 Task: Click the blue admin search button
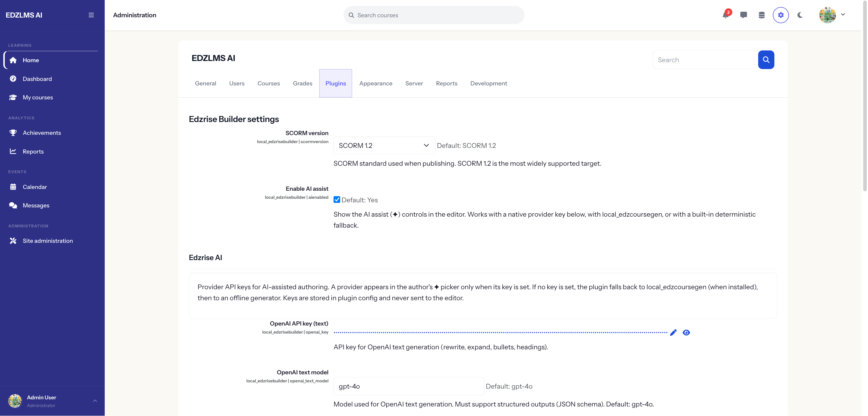[766, 60]
